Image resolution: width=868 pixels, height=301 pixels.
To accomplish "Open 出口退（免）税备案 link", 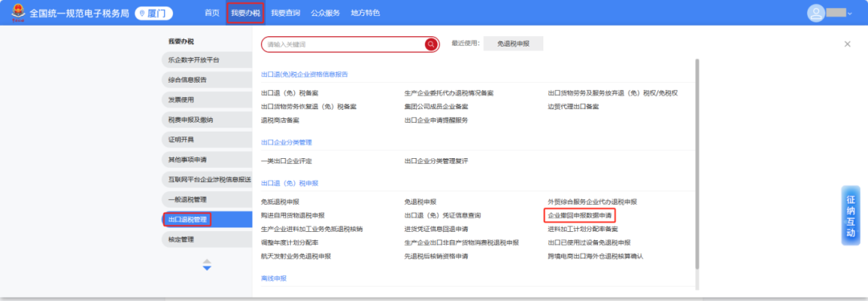I will [x=289, y=93].
